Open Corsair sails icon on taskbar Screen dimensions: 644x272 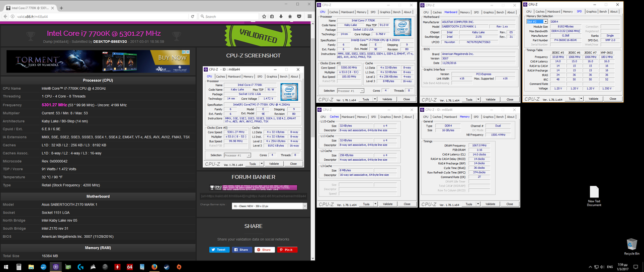pos(93,266)
